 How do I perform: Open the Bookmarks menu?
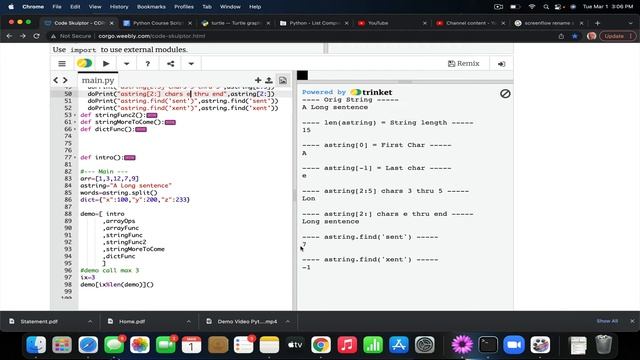tap(151, 7)
